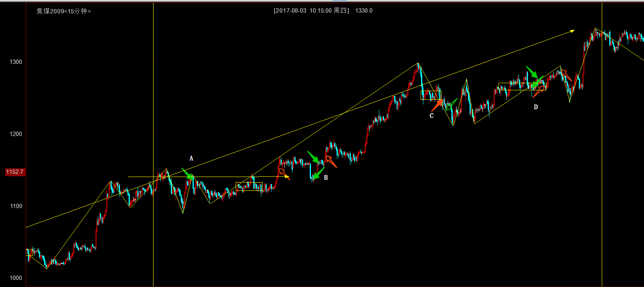Click the 1330.0 price readout at top
The width and height of the screenshot is (644, 287).
pyautogui.click(x=364, y=11)
